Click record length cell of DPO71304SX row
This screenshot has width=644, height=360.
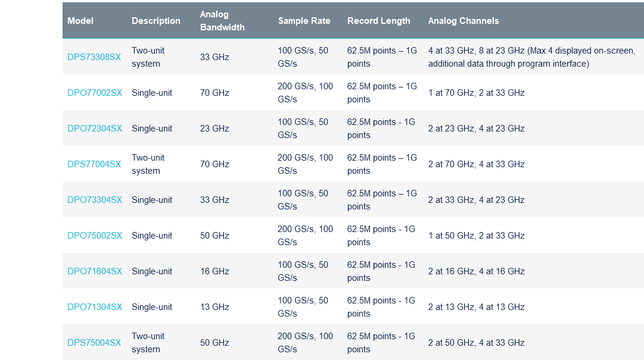coord(381,306)
